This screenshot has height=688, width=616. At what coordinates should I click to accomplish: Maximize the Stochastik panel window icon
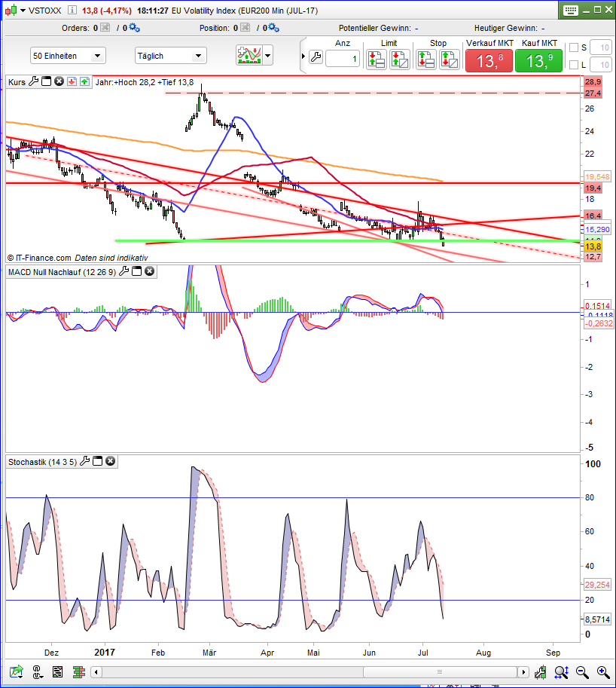pyautogui.click(x=98, y=461)
